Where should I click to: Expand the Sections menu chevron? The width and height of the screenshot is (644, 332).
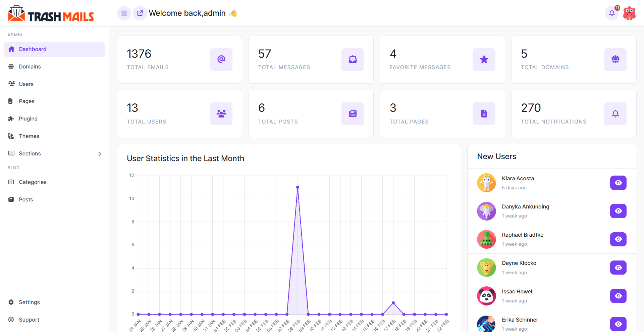click(x=99, y=154)
